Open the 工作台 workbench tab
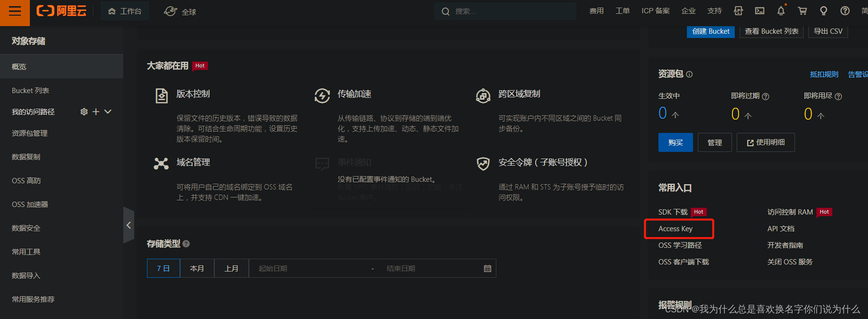The image size is (868, 319). tap(125, 11)
